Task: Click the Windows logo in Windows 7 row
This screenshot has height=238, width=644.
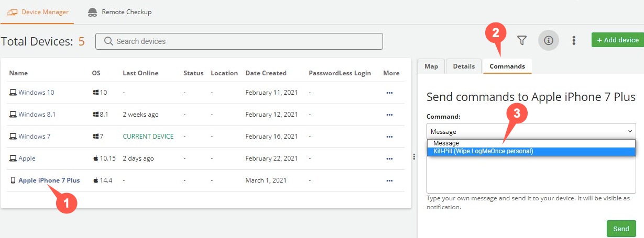Action: point(96,137)
